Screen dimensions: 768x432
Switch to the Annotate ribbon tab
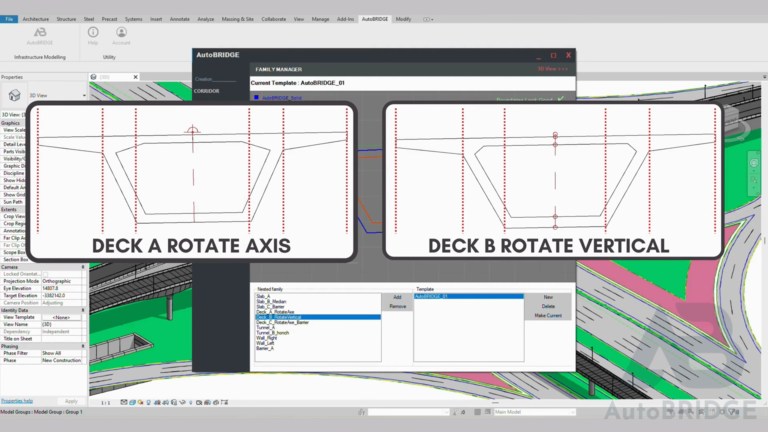point(179,19)
